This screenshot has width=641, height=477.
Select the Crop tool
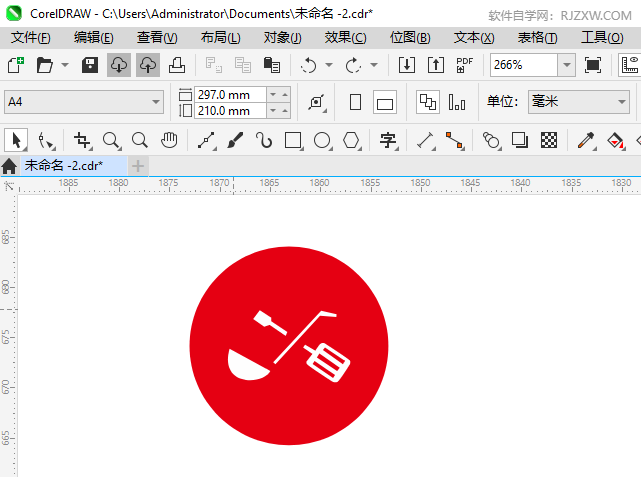(82, 141)
